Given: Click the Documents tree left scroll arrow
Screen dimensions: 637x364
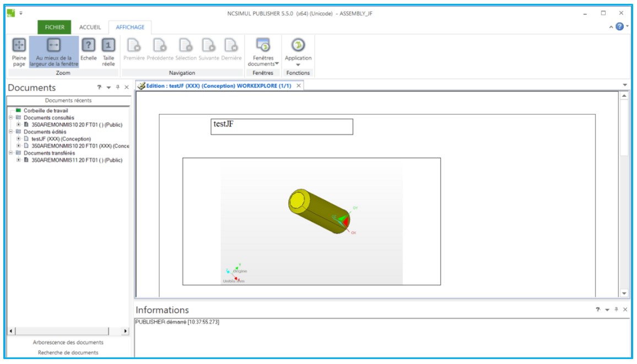Looking at the screenshot, I should pos(12,331).
